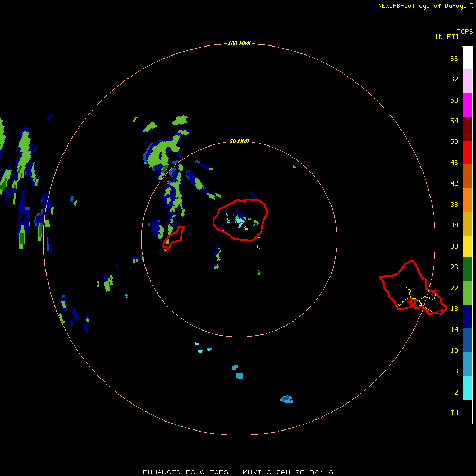Click the yellow 34 kft legend swatch
Screen dimensions: 476x476
[x=467, y=246]
